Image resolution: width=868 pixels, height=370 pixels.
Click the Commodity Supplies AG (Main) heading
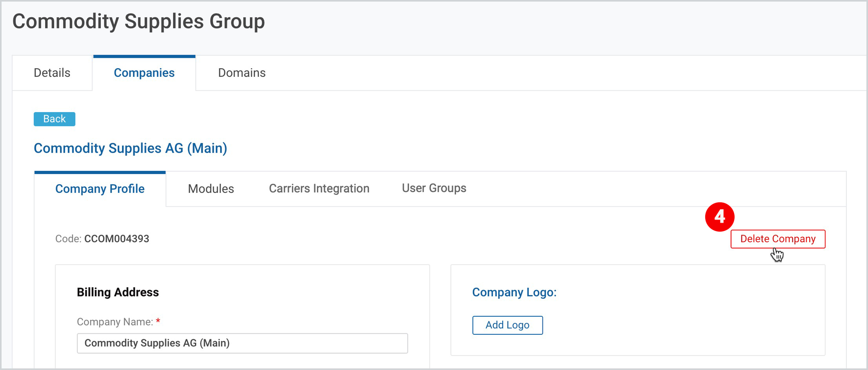pyautogui.click(x=131, y=148)
